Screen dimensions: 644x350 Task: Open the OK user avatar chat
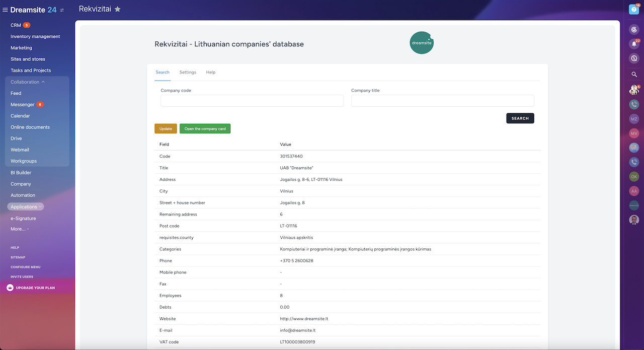coord(634,177)
